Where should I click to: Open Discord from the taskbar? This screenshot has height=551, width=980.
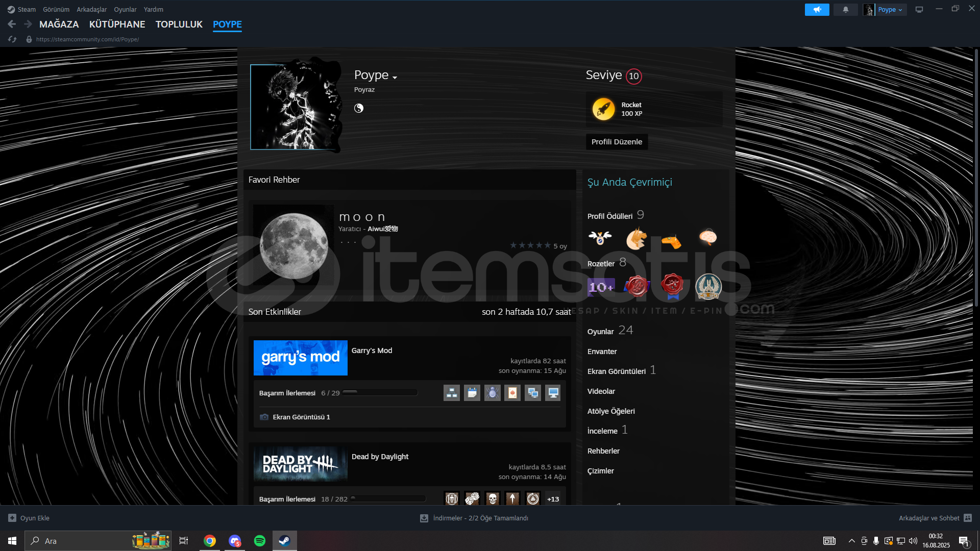click(235, 541)
